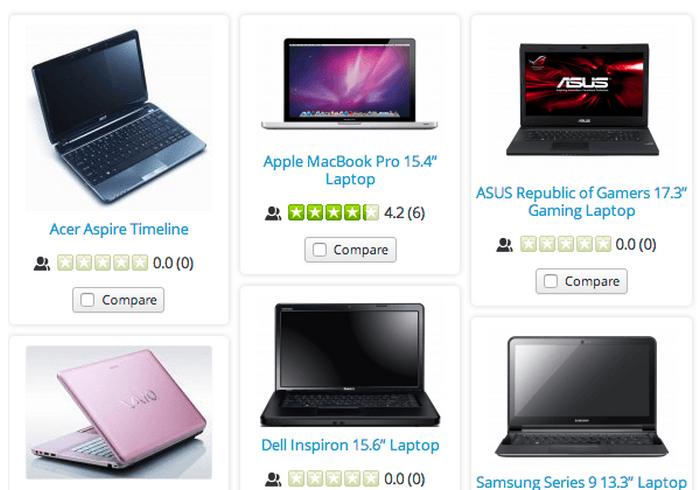Click the empty star rating for ASUS gaming laptop
The width and height of the screenshot is (700, 490).
(565, 244)
